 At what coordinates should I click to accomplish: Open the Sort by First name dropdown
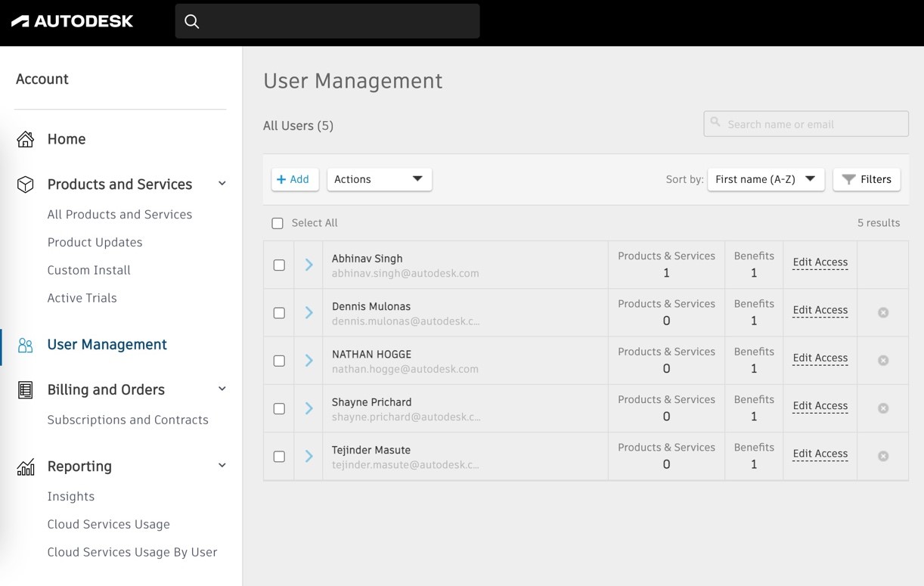pyautogui.click(x=765, y=179)
